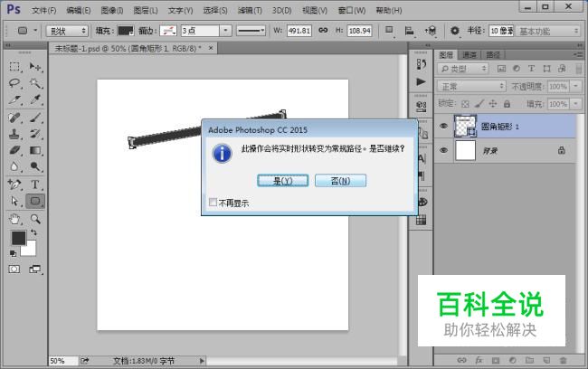588x369 pixels.
Task: Select the Magic Wand tool
Action: pyautogui.click(x=35, y=83)
